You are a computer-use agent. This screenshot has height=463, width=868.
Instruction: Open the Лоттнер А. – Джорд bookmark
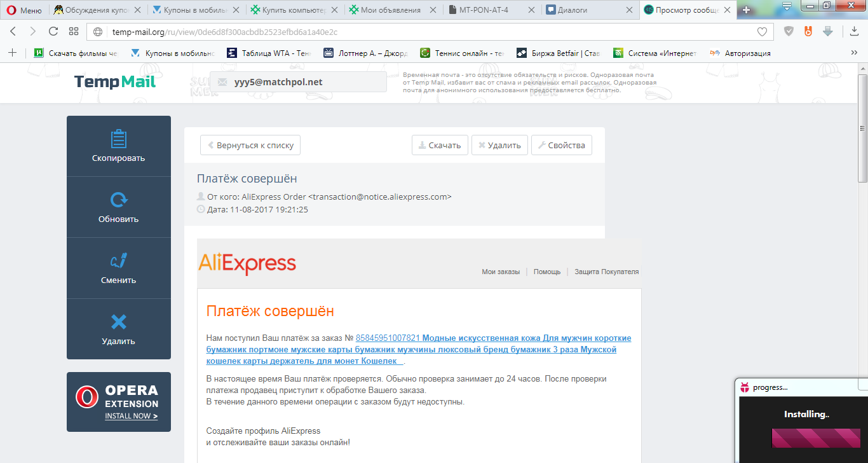click(366, 53)
